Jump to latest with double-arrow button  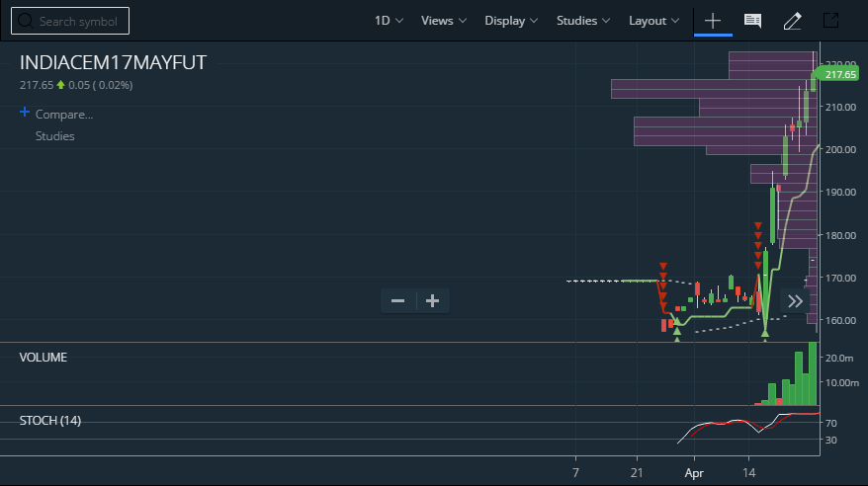coord(795,301)
